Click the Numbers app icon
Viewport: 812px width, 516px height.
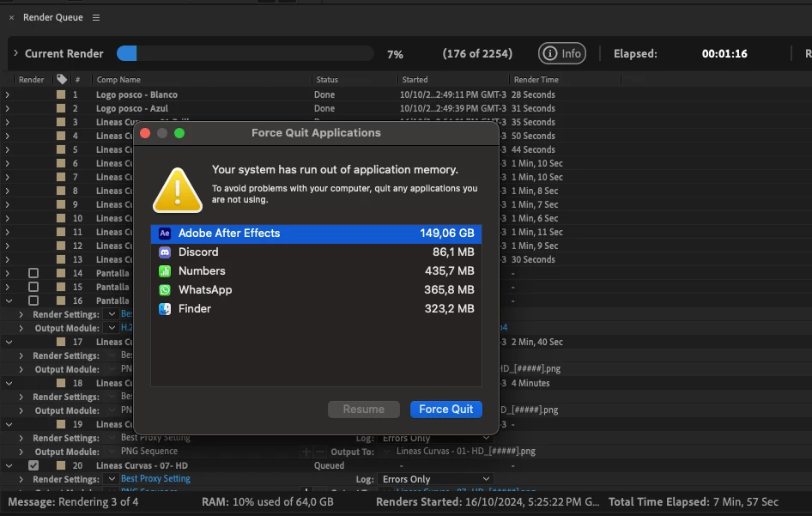pos(165,271)
